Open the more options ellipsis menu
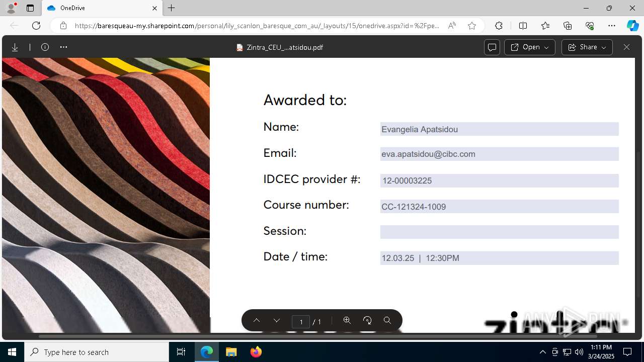644x362 pixels. tap(63, 47)
